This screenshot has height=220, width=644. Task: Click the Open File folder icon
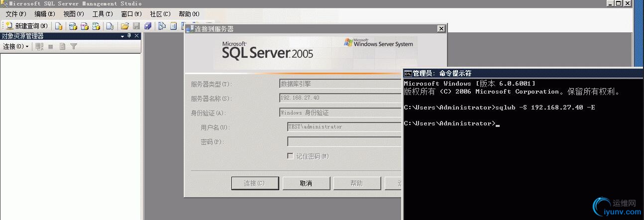[125, 26]
